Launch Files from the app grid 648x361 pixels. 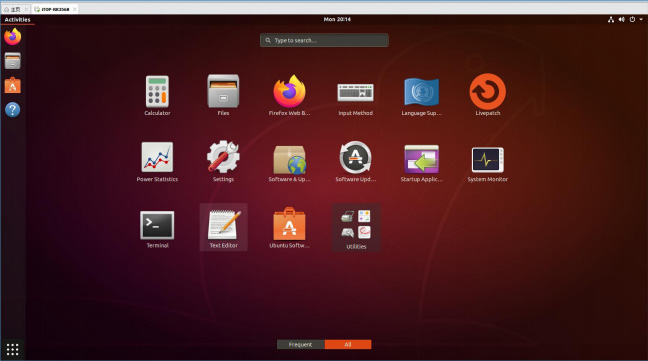tap(223, 95)
